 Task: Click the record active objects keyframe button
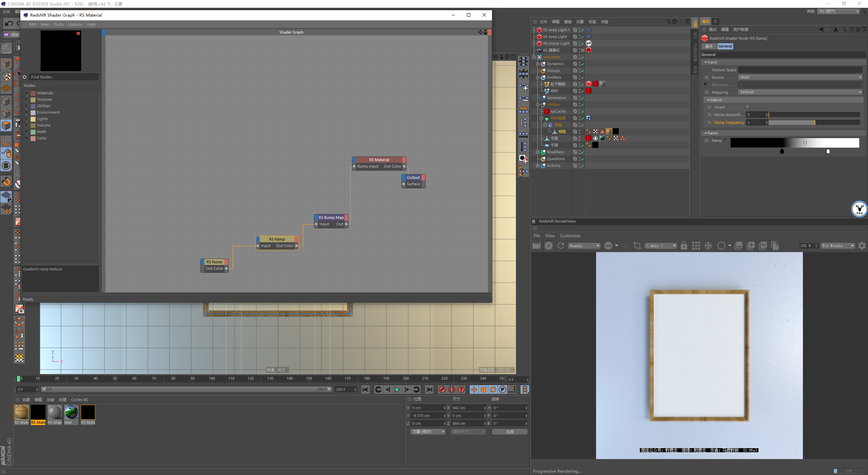[x=442, y=389]
